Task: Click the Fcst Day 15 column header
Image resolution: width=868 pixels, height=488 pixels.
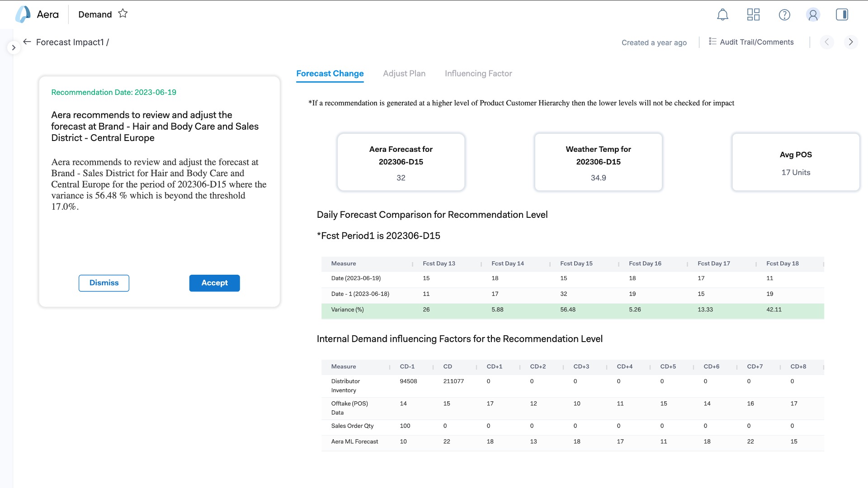Action: [576, 263]
